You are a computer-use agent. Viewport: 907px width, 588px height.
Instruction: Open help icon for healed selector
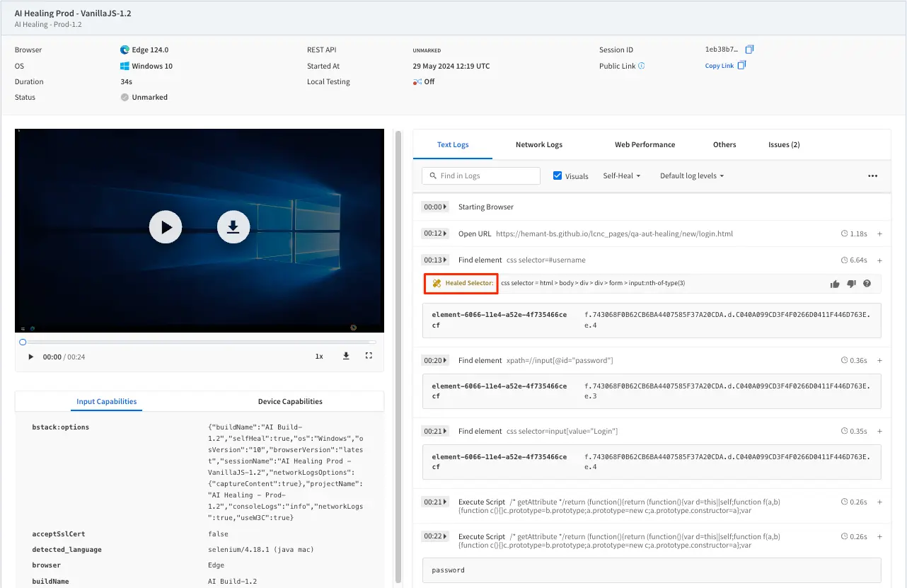coord(867,284)
